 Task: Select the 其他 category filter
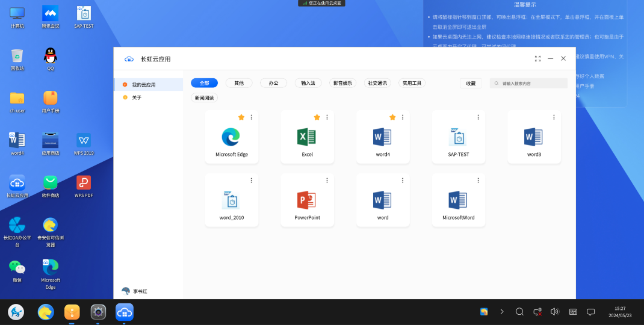click(x=239, y=83)
